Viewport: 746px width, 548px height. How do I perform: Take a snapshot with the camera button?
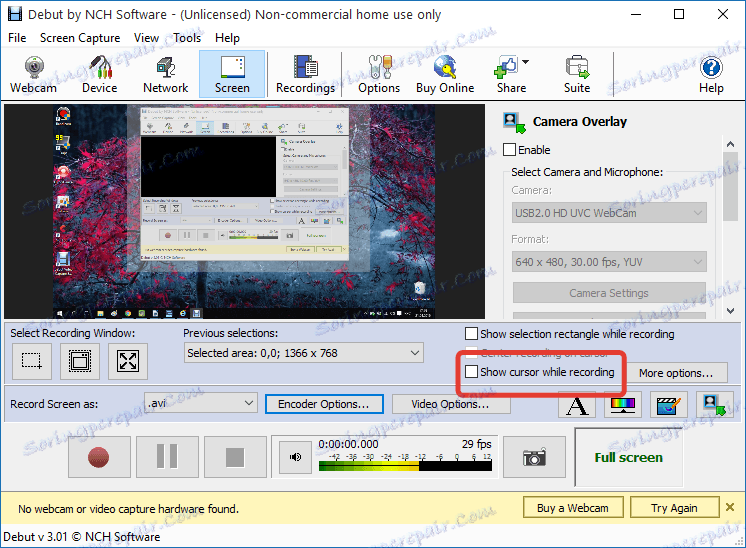(534, 457)
